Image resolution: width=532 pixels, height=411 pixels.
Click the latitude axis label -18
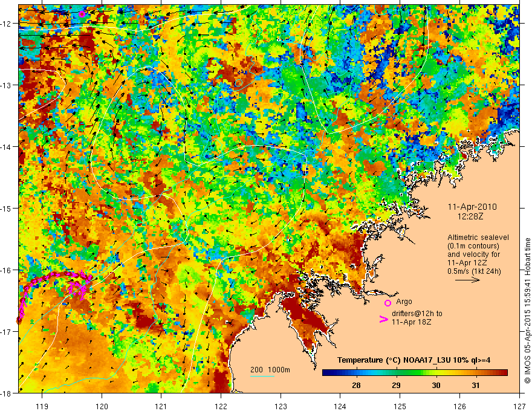[6, 393]
